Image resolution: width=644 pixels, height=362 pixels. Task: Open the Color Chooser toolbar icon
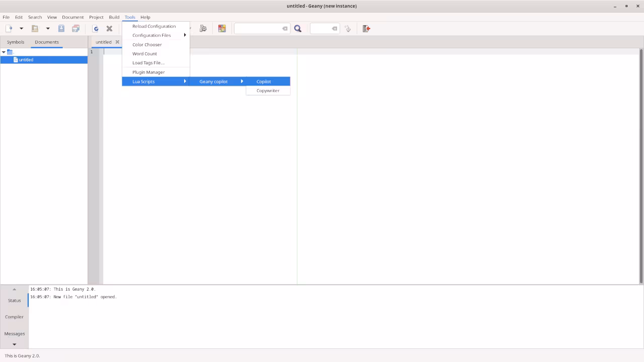222,28
